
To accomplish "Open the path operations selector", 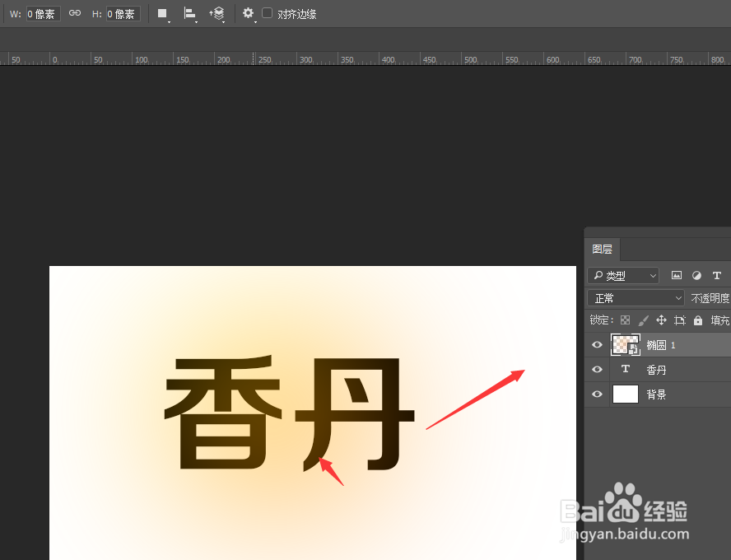I will point(161,13).
